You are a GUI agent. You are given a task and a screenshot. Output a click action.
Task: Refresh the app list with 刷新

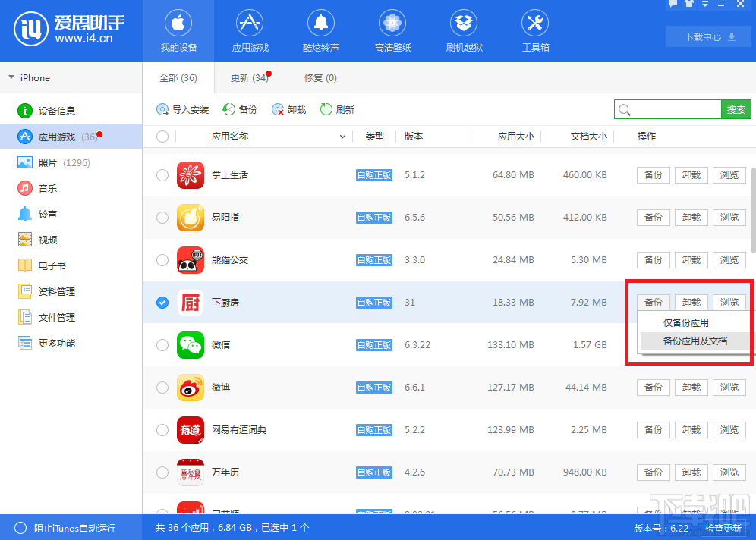(337, 109)
